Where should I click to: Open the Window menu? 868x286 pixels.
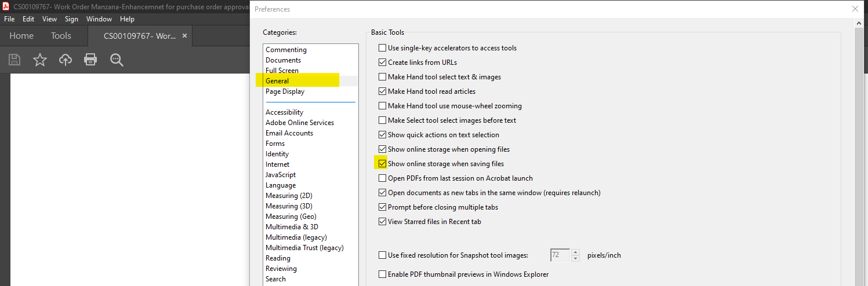click(x=99, y=19)
